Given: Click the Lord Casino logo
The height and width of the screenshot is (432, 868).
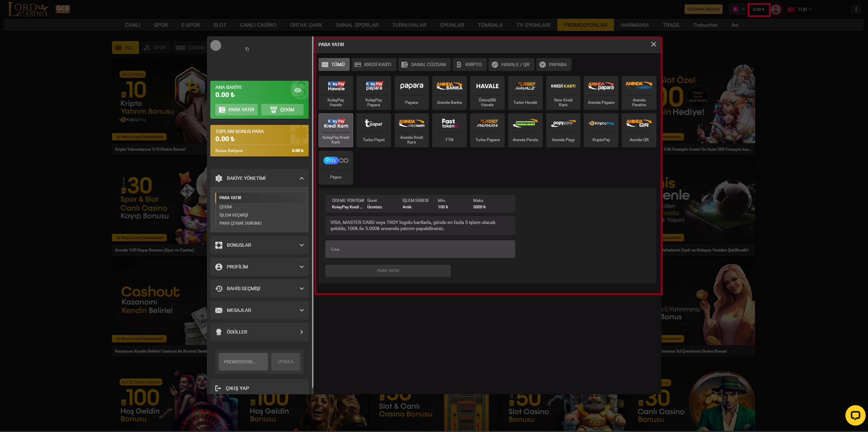Looking at the screenshot, I should coord(27,10).
